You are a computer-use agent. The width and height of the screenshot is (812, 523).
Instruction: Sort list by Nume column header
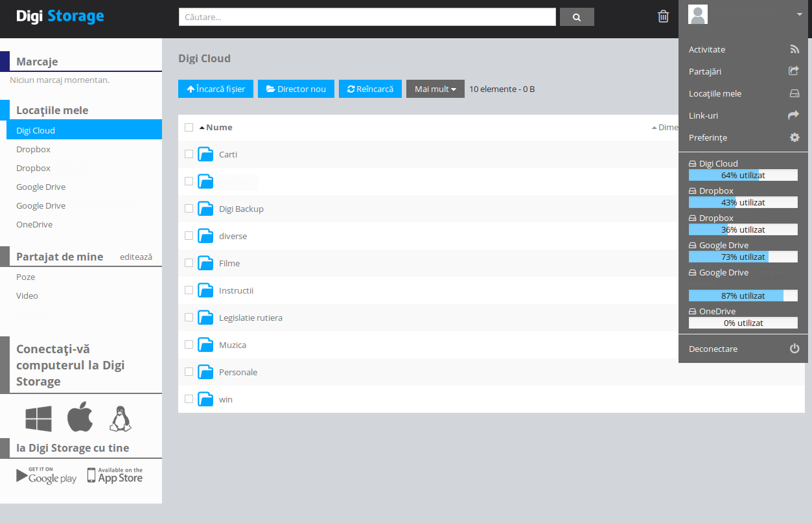pyautogui.click(x=219, y=127)
